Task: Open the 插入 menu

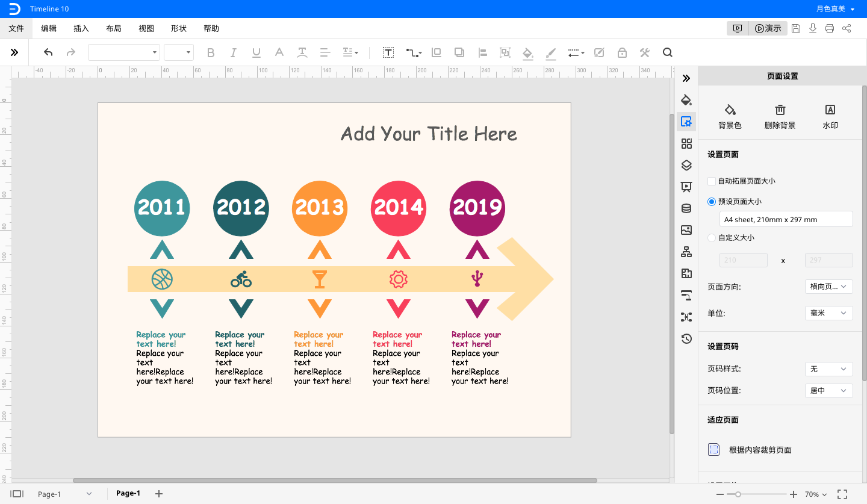Action: [81, 28]
